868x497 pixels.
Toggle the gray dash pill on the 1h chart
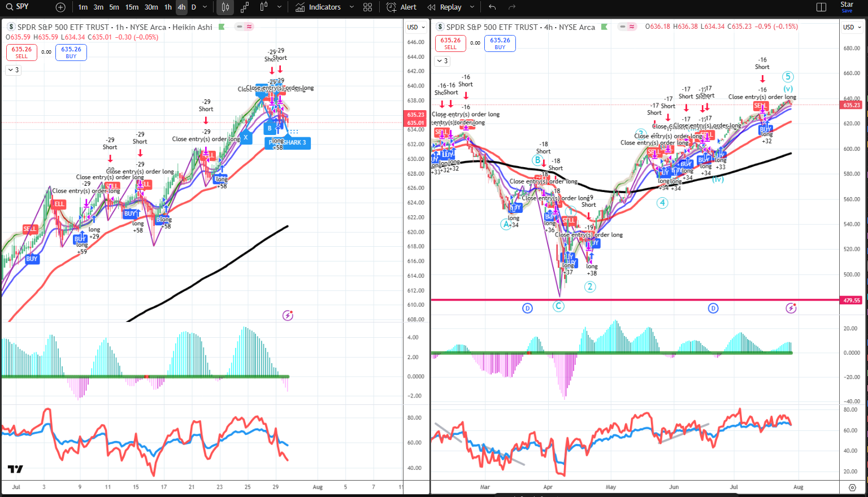240,27
